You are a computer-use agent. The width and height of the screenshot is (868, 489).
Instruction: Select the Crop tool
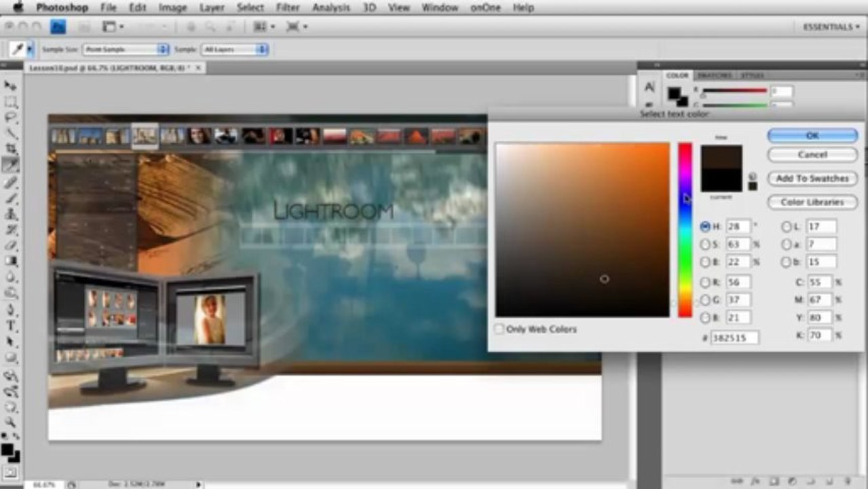(x=10, y=149)
